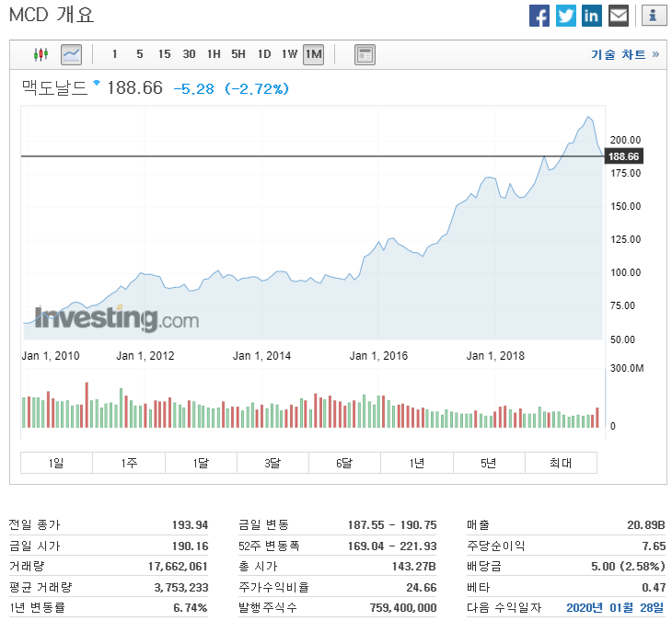
Task: Share the MCD page on LinkedIn
Action: tap(591, 16)
